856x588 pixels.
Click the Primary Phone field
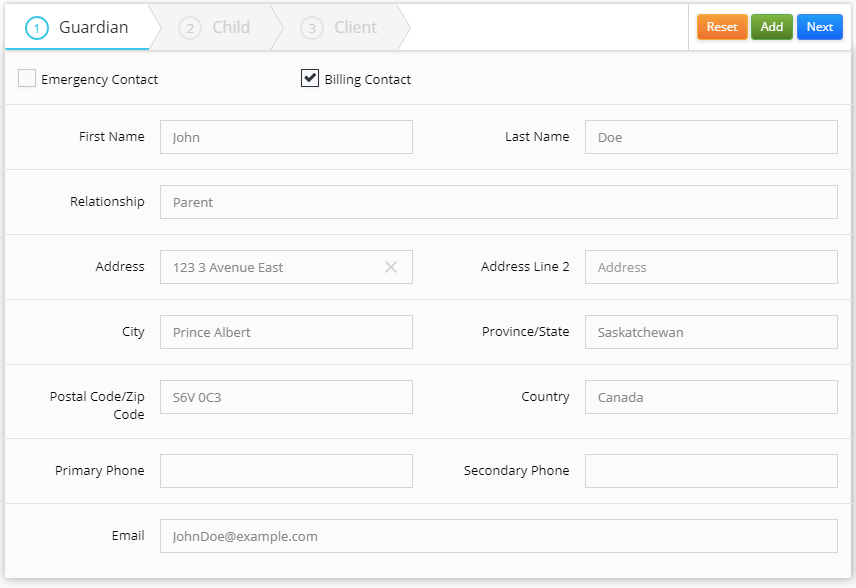tap(286, 471)
